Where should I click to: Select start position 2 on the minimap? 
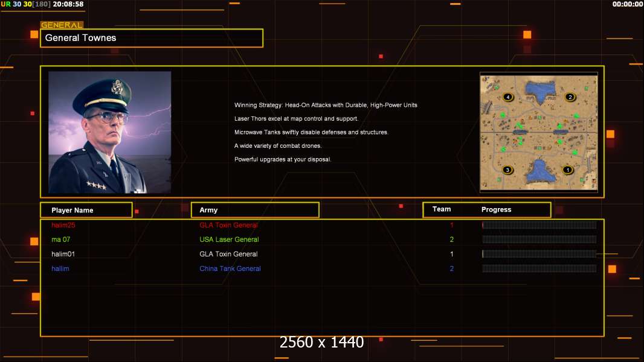(569, 97)
